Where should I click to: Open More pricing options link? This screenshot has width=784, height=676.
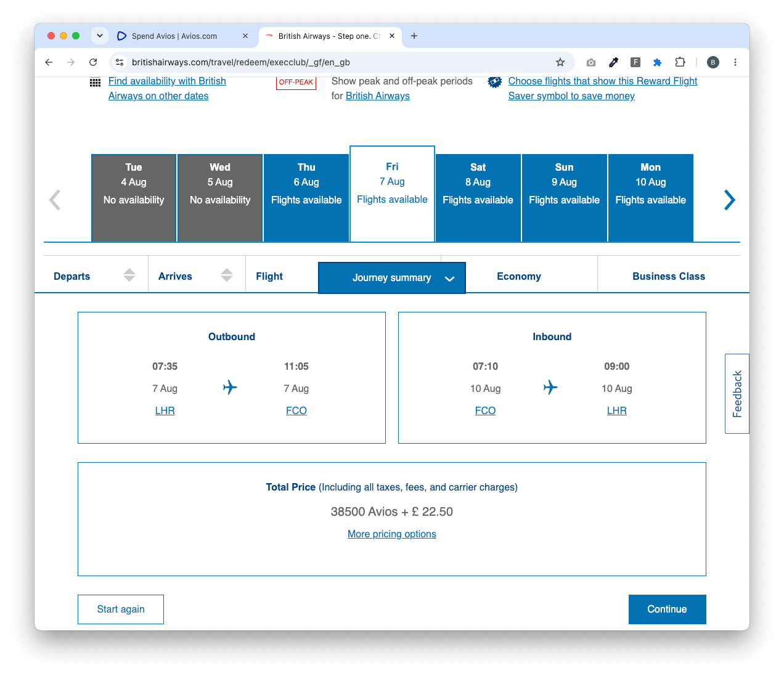392,534
